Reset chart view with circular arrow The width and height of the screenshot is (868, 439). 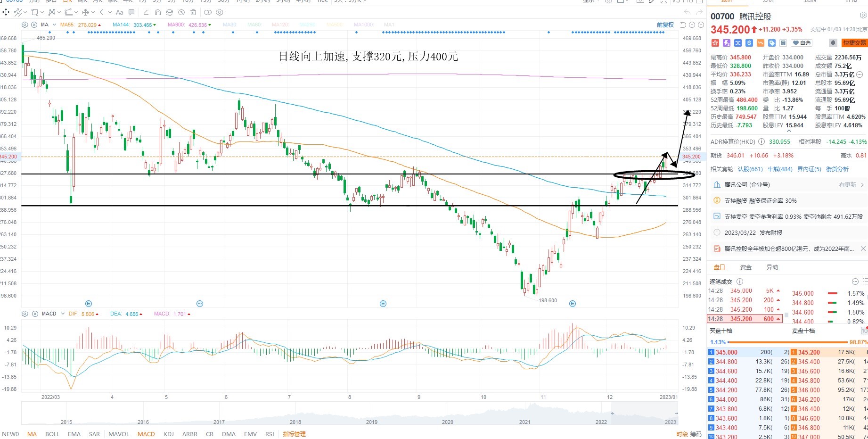tap(683, 25)
